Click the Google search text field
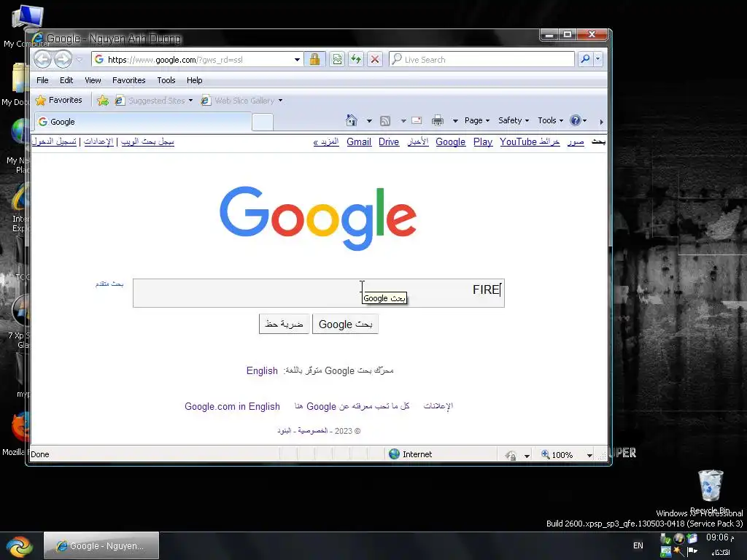Screen dimensions: 747x560 pyautogui.click(x=318, y=293)
